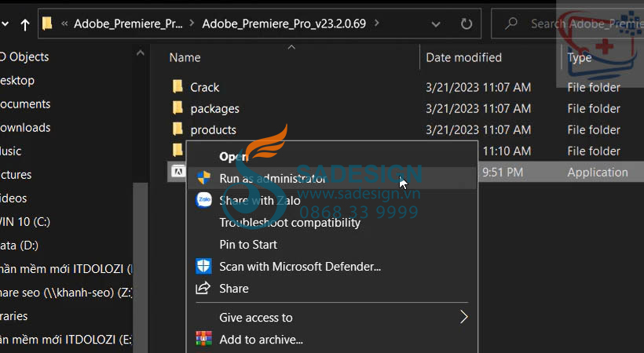
Task: Click the folder icon in the address bar
Action: 47,24
